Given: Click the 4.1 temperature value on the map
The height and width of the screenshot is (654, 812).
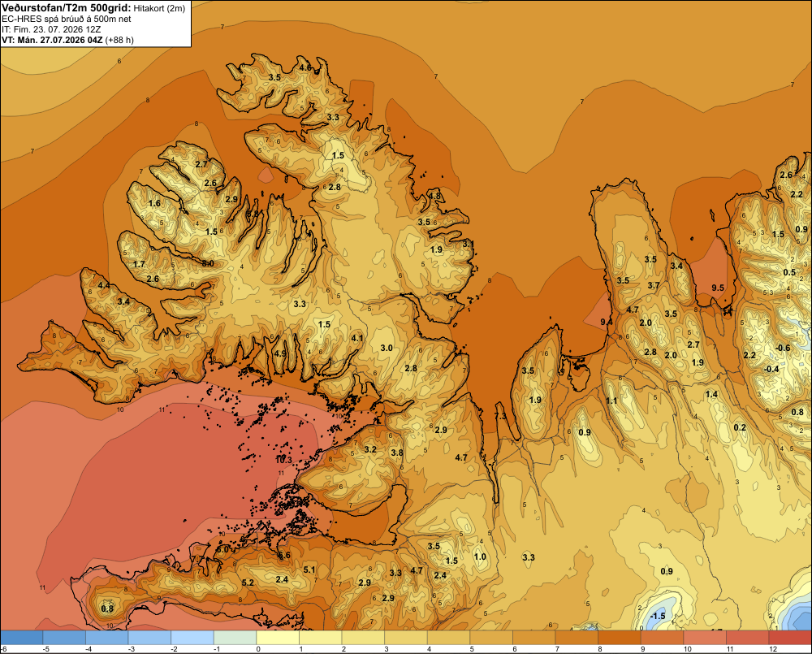Looking at the screenshot, I should tap(356, 339).
